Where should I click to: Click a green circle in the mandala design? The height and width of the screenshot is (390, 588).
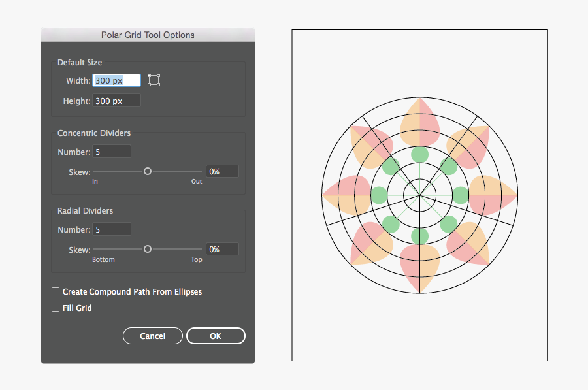(419, 155)
